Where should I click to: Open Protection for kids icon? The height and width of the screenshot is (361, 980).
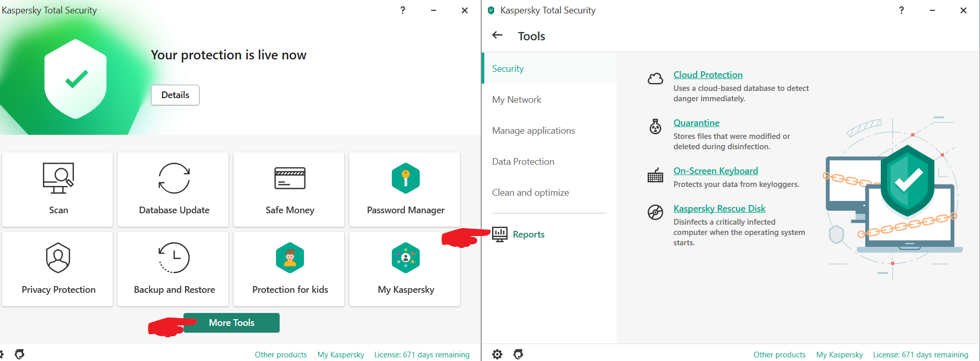290,258
